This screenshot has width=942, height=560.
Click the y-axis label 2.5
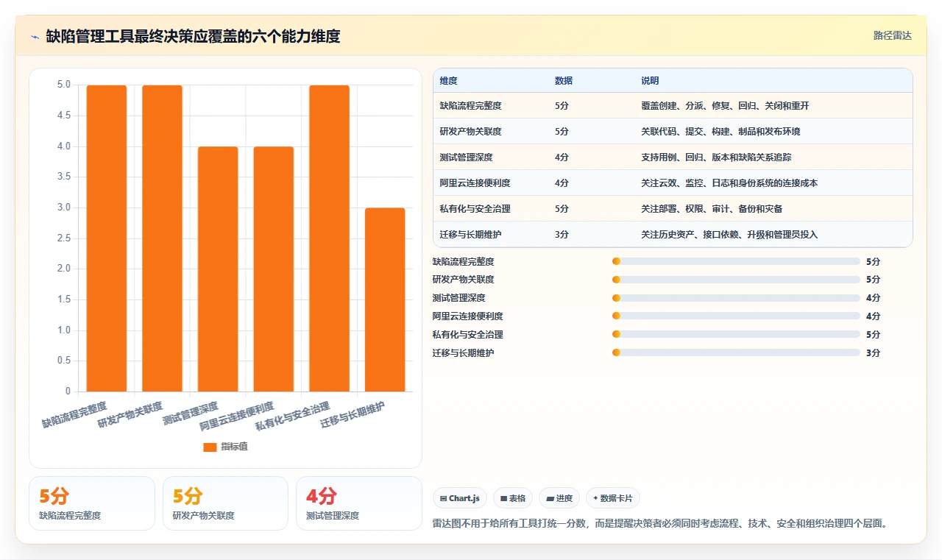pyautogui.click(x=64, y=238)
